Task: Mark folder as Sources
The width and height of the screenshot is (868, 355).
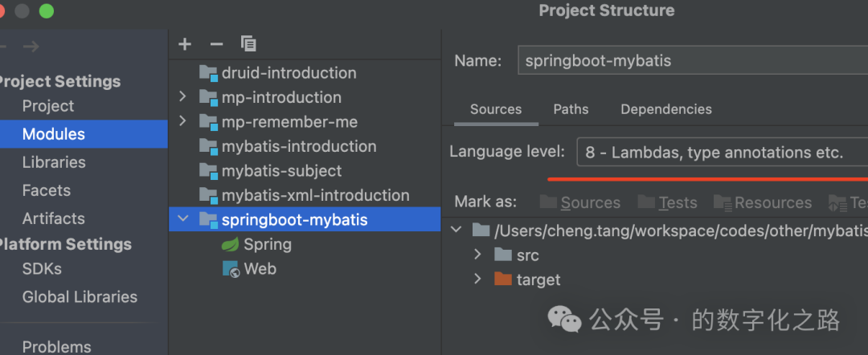Action: click(580, 202)
